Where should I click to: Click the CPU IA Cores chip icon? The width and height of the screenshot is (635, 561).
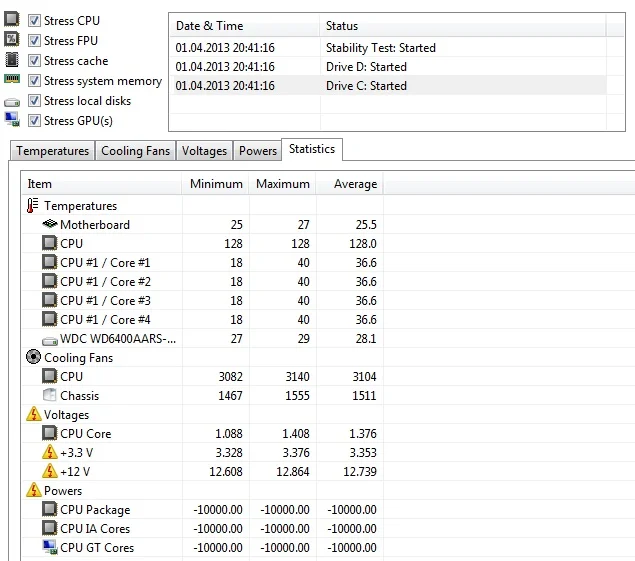click(x=49, y=528)
